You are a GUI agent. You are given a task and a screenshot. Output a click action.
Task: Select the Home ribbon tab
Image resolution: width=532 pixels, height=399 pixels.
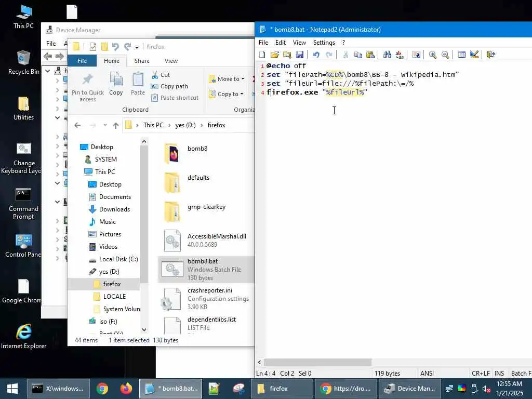click(x=112, y=61)
